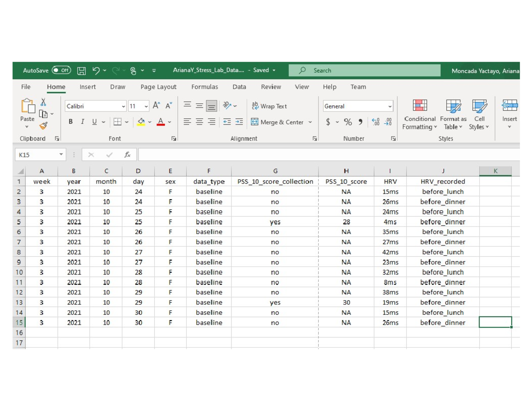Open Font dialog launcher
This screenshot has width=532, height=411.
pyautogui.click(x=173, y=139)
